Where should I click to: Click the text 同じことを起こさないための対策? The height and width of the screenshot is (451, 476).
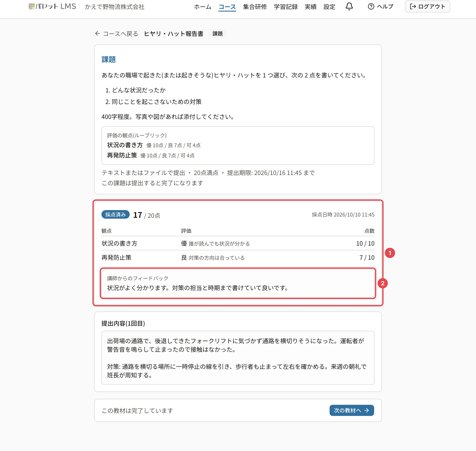pos(157,102)
